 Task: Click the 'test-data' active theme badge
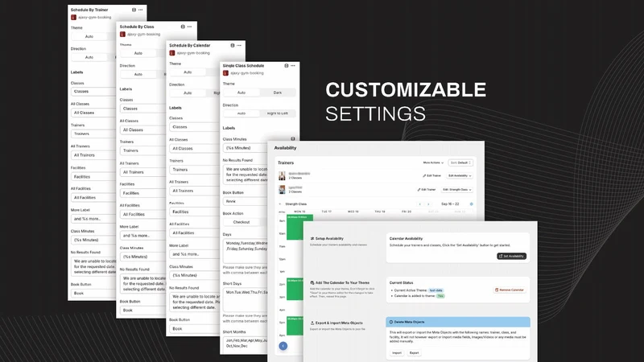pos(436,290)
